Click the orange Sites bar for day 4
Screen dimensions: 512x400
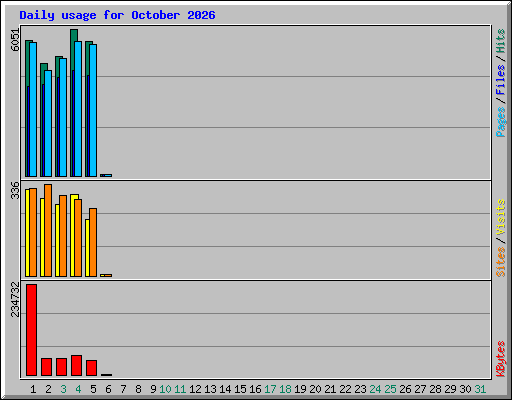click(78, 238)
